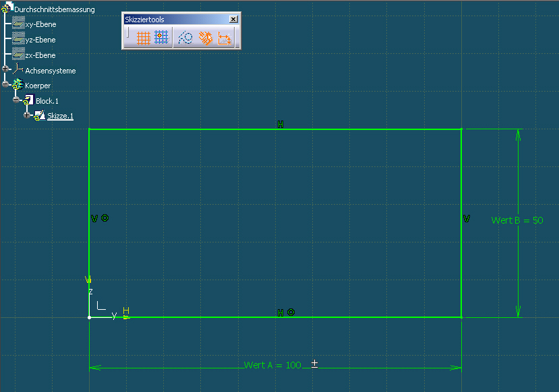Expand the Skizze.1 node
The image size is (559, 392).
coord(27,115)
